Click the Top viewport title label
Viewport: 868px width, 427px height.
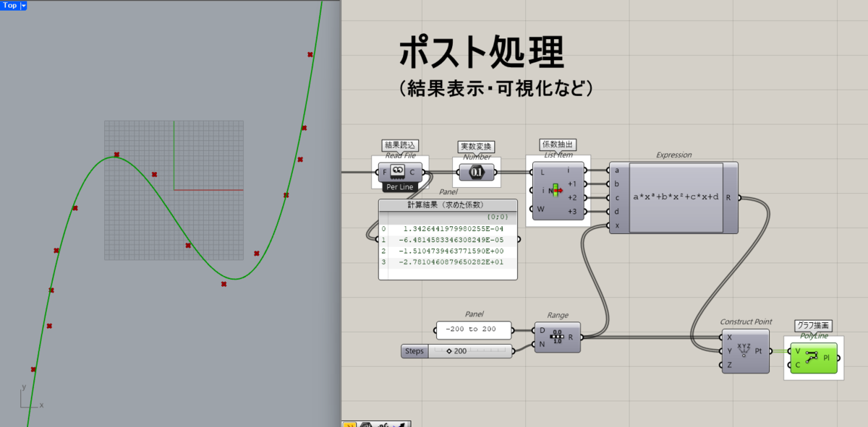(x=10, y=5)
